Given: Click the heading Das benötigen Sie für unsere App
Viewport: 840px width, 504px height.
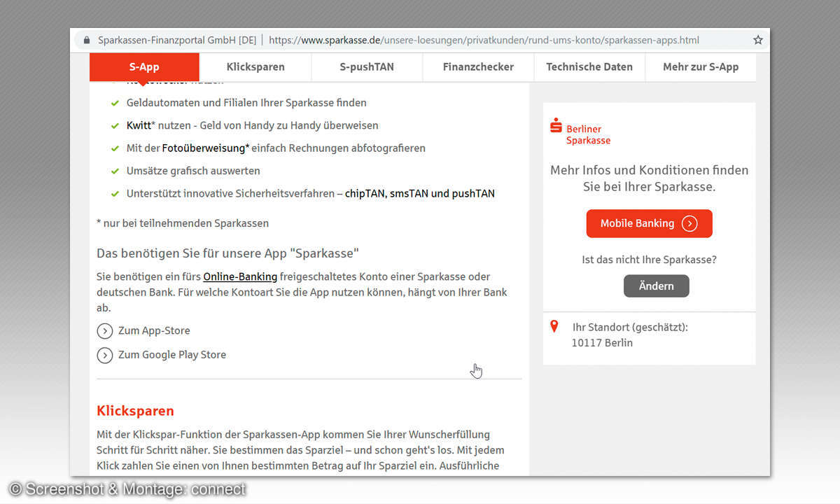Looking at the screenshot, I should tap(227, 253).
